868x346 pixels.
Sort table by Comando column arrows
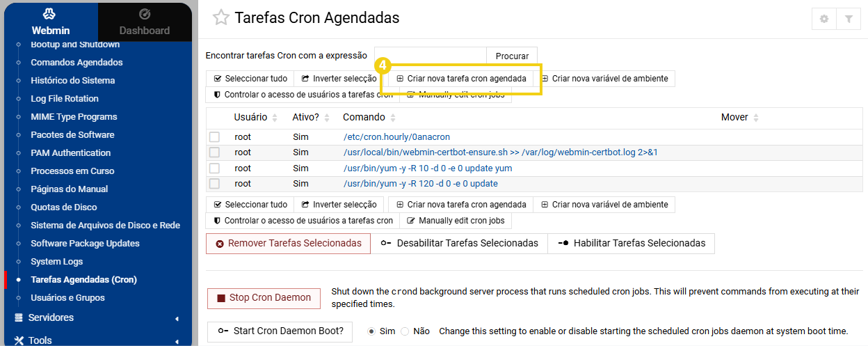click(x=393, y=118)
